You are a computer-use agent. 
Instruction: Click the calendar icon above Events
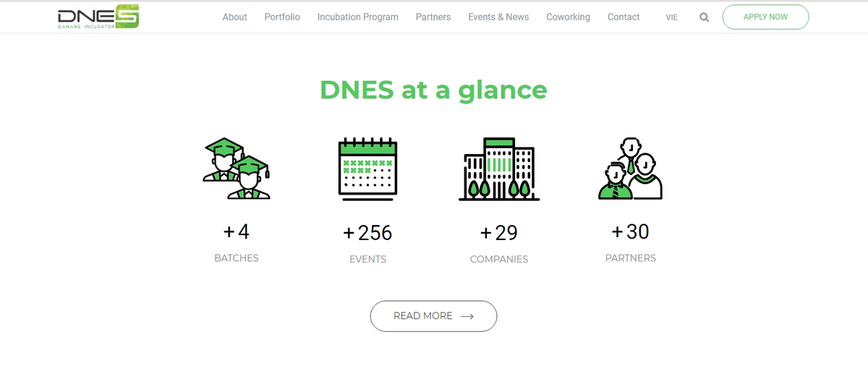pyautogui.click(x=367, y=169)
